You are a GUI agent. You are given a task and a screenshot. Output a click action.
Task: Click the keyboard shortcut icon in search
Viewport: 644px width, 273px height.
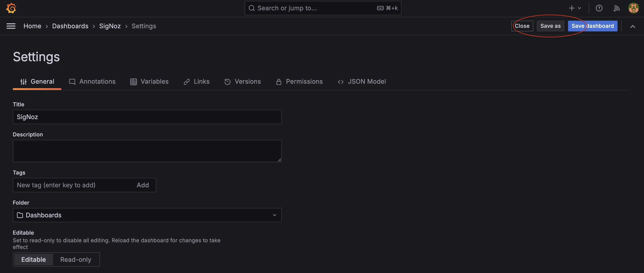[380, 8]
